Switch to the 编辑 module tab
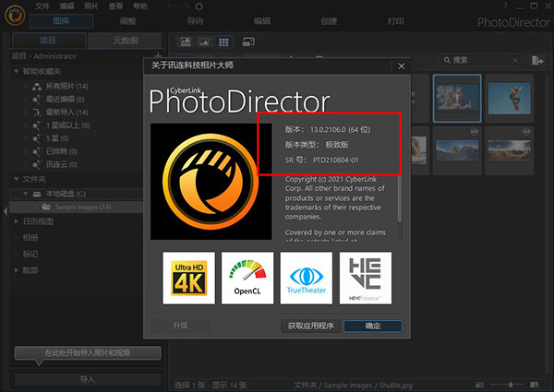This screenshot has width=554, height=392. tap(262, 21)
